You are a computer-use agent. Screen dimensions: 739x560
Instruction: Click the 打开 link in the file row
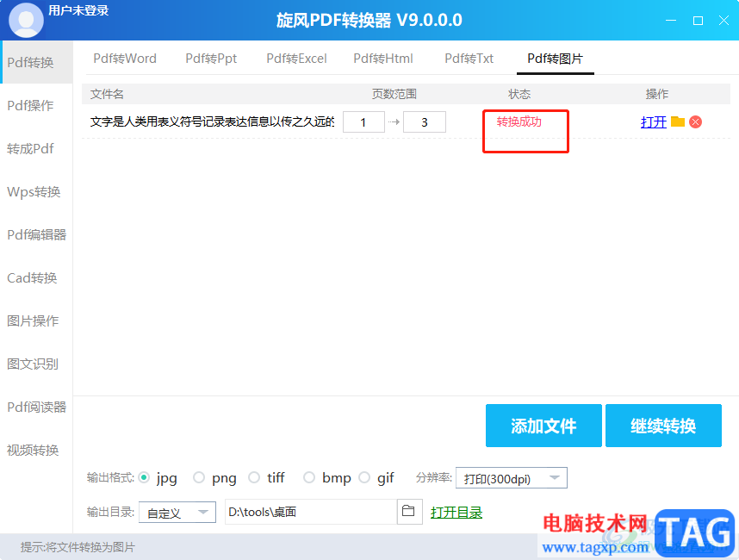653,122
